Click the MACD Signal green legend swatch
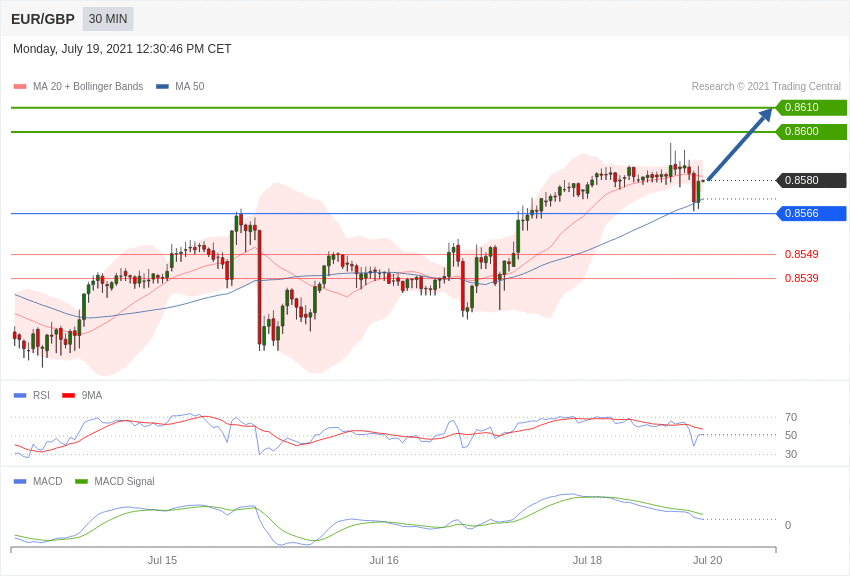 click(81, 481)
